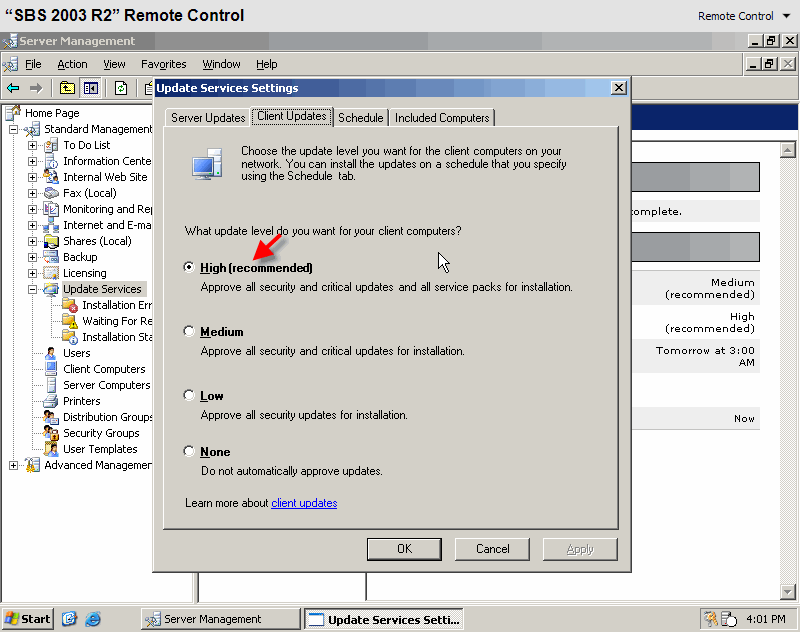Click the Printers icon in tree
The width and height of the screenshot is (800, 632).
[x=51, y=401]
